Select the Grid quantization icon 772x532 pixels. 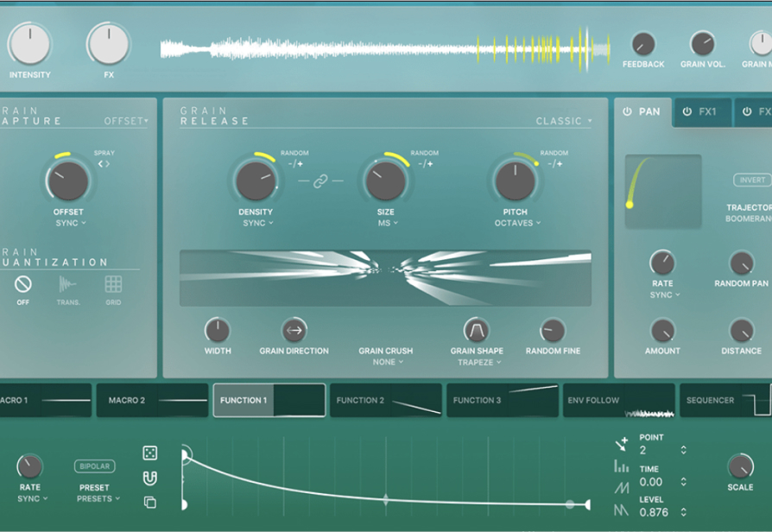113,284
